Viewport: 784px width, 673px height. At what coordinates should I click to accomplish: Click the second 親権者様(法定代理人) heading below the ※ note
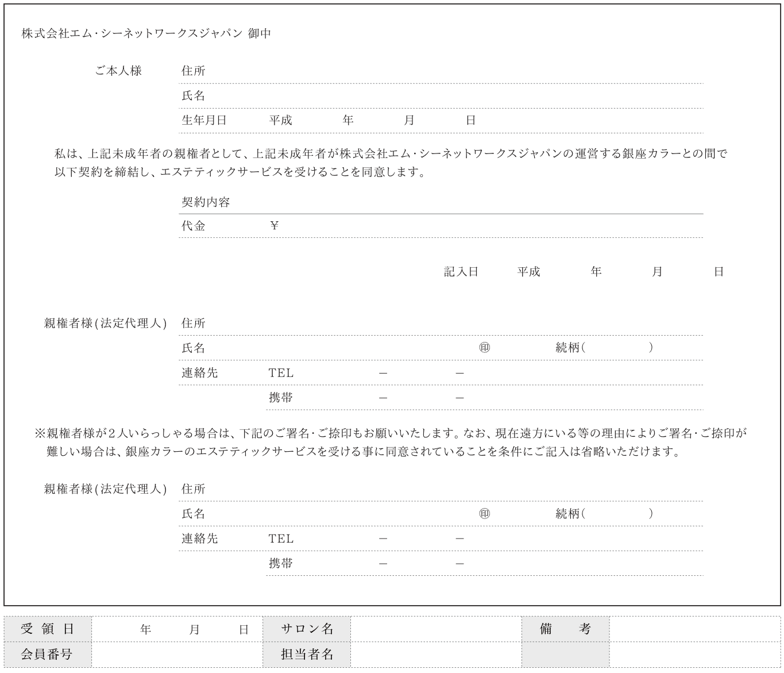point(105,490)
